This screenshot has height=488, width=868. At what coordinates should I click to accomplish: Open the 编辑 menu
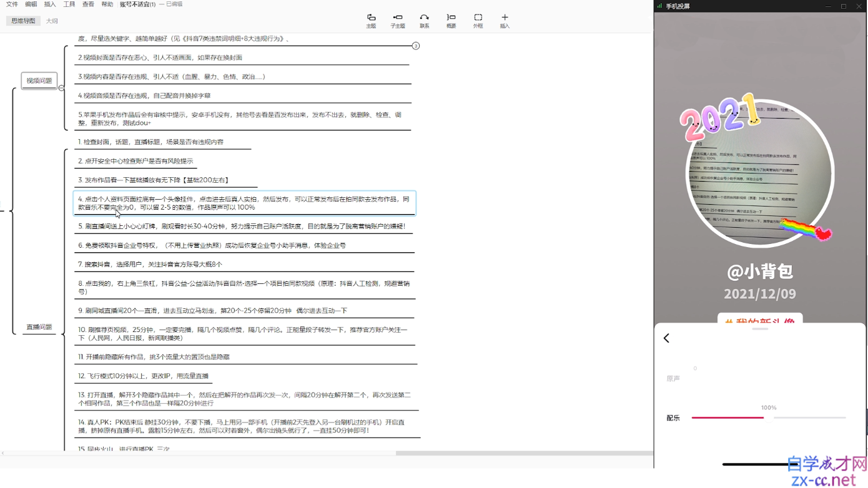[x=31, y=4]
